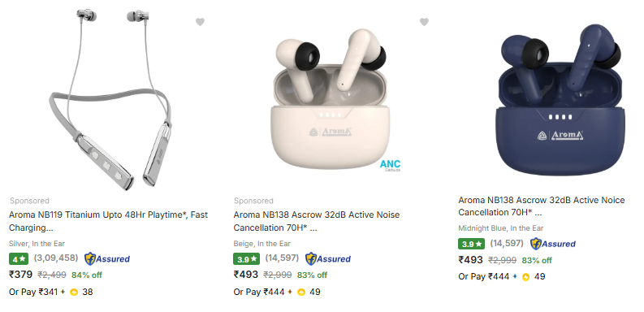The image size is (644, 312).
Task: Click 3.9 rating badge on Midnight Blue earbuds
Action: pyautogui.click(x=471, y=244)
